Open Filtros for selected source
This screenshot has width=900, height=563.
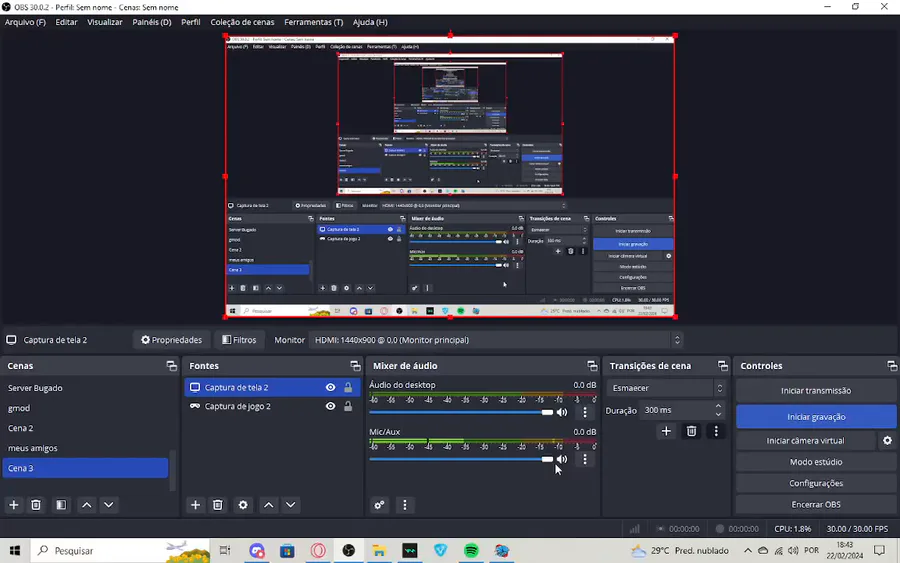(239, 340)
